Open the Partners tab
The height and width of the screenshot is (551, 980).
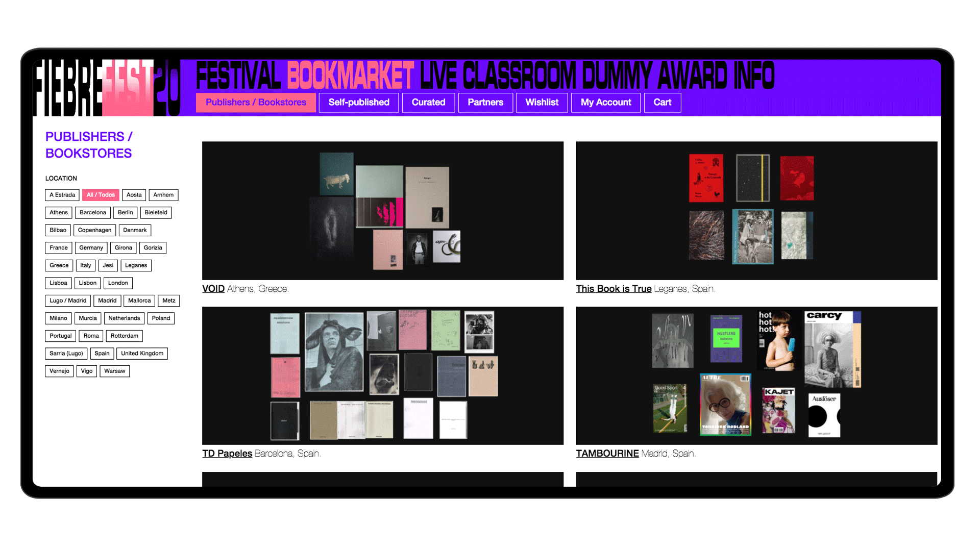[x=485, y=103]
